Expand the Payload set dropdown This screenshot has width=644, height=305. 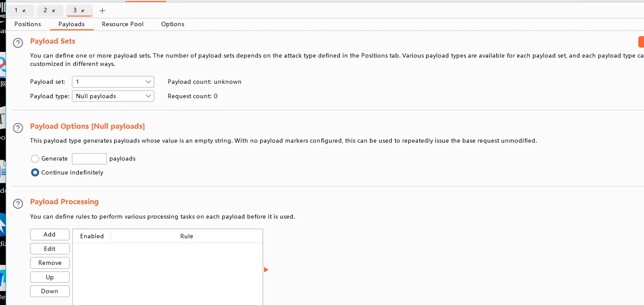point(113,82)
